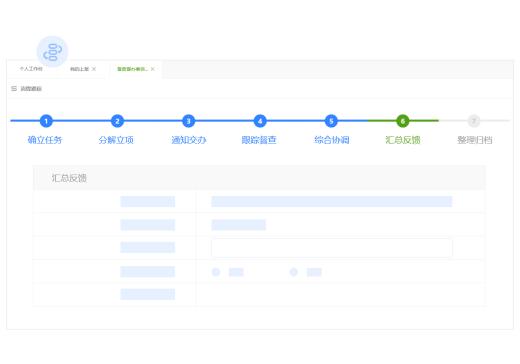
Task: Click the empty text input in the form
Action: 332,248
